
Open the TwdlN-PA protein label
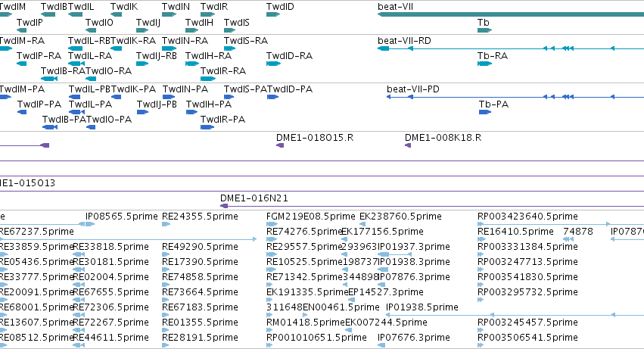click(x=185, y=89)
